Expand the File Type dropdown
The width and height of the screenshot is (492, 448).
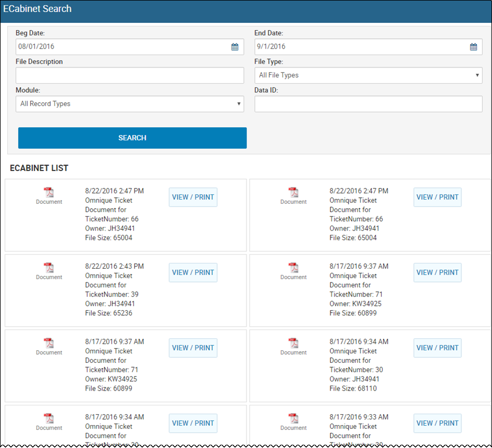[x=368, y=75]
